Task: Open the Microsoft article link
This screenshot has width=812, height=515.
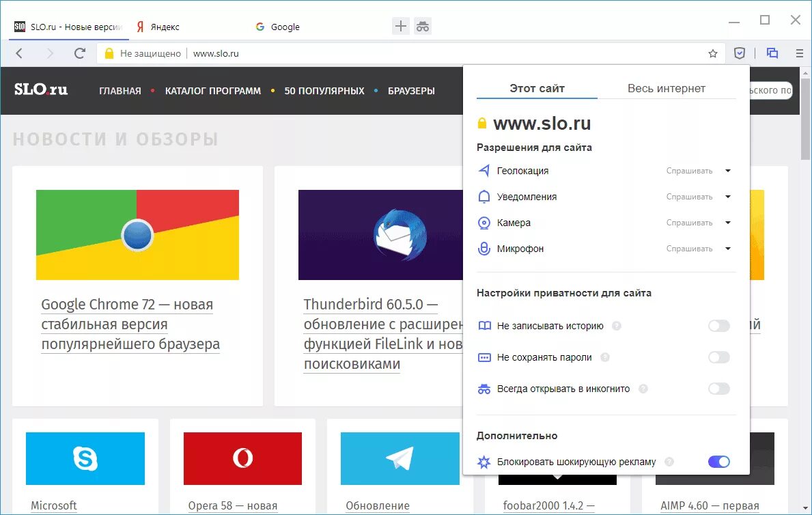Action: [x=54, y=505]
